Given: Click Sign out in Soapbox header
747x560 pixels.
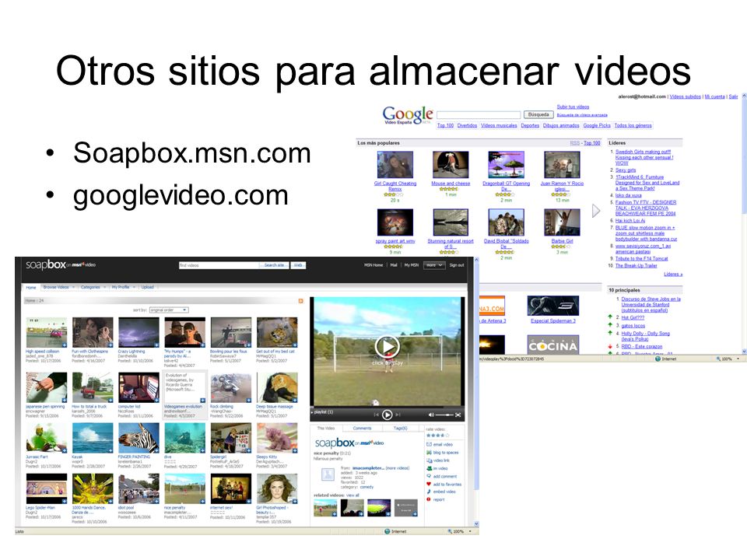Looking at the screenshot, I should tap(457, 264).
